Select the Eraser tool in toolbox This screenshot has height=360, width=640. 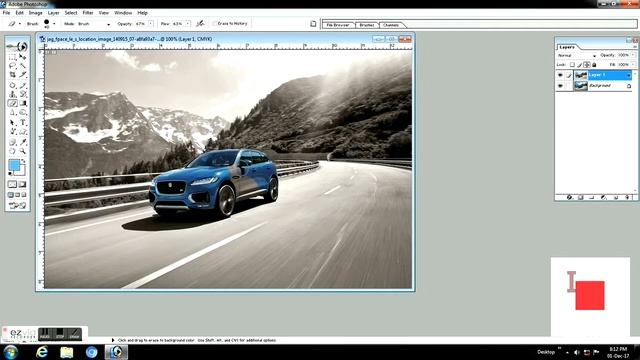coord(13,104)
